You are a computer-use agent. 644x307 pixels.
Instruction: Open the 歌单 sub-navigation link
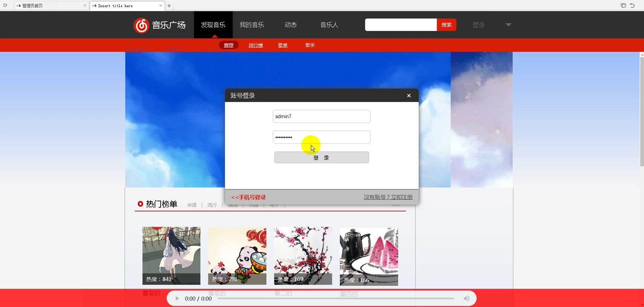point(283,45)
